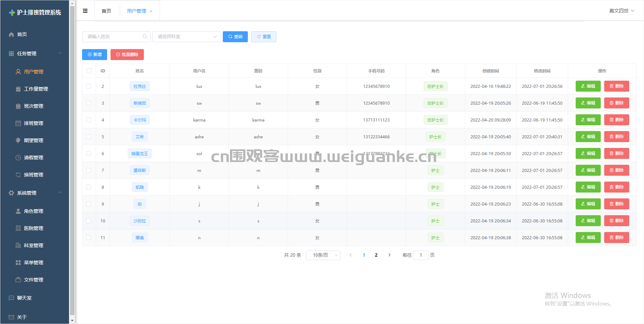
Task: Go to next page arrow in pagination
Action: coord(389,255)
